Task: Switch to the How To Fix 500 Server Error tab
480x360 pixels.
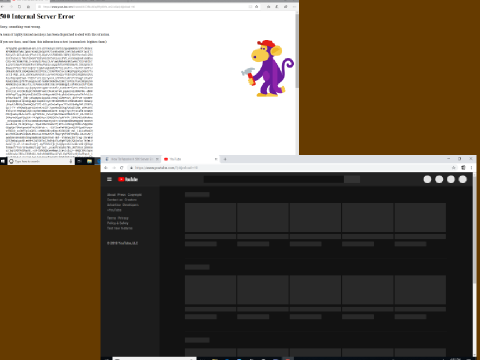Action: (x=131, y=159)
